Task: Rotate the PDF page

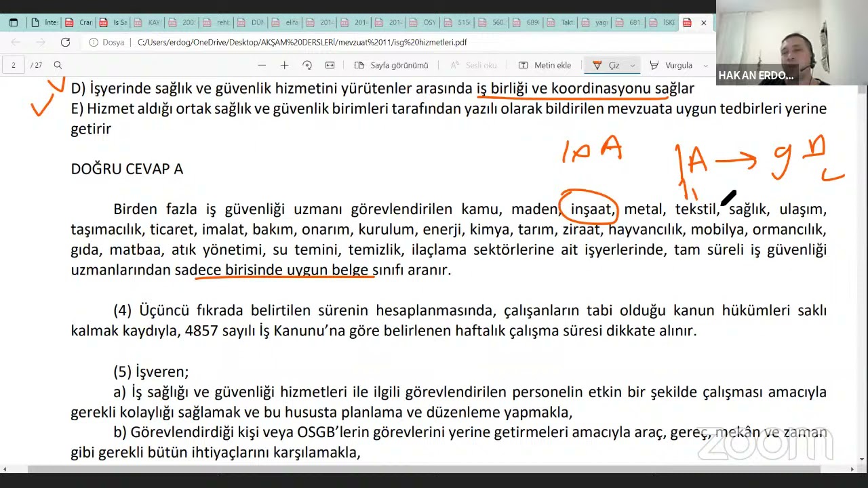Action: [x=307, y=65]
